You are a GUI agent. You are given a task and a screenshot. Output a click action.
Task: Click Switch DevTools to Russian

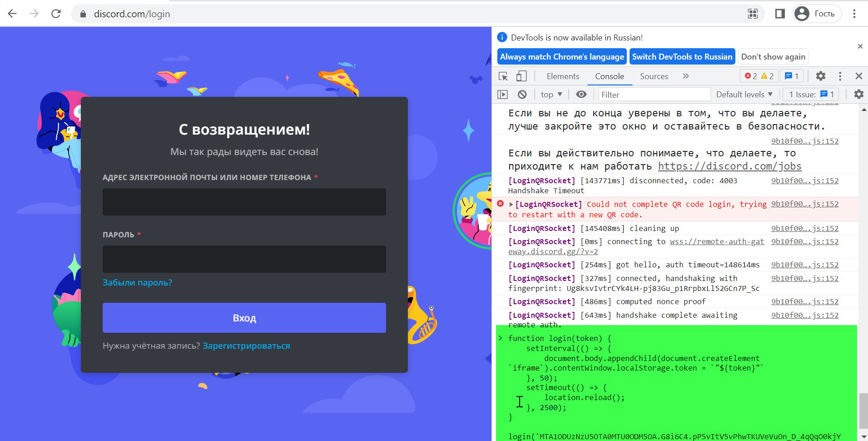[x=682, y=57]
